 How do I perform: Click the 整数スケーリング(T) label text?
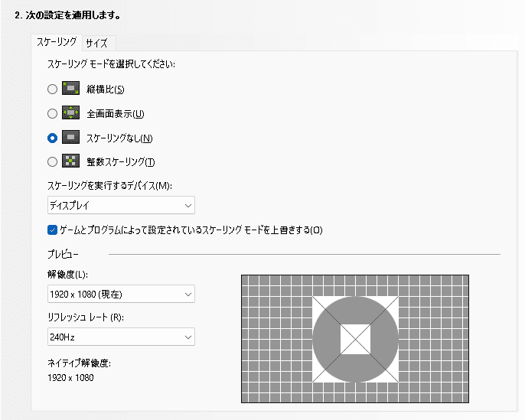point(121,162)
